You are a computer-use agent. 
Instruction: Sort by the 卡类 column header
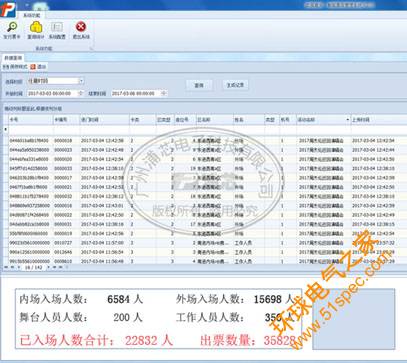[x=142, y=120]
